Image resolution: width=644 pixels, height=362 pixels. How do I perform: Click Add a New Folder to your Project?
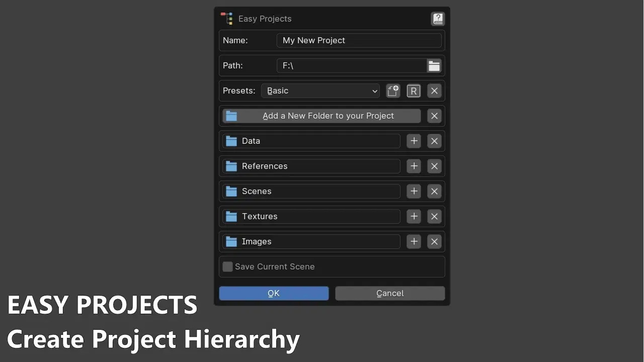pyautogui.click(x=320, y=116)
